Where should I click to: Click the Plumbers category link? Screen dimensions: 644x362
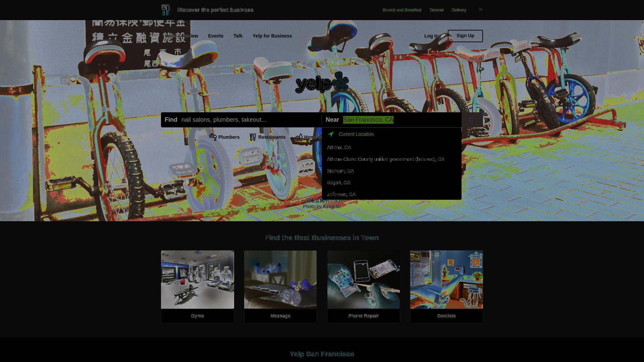click(x=224, y=137)
